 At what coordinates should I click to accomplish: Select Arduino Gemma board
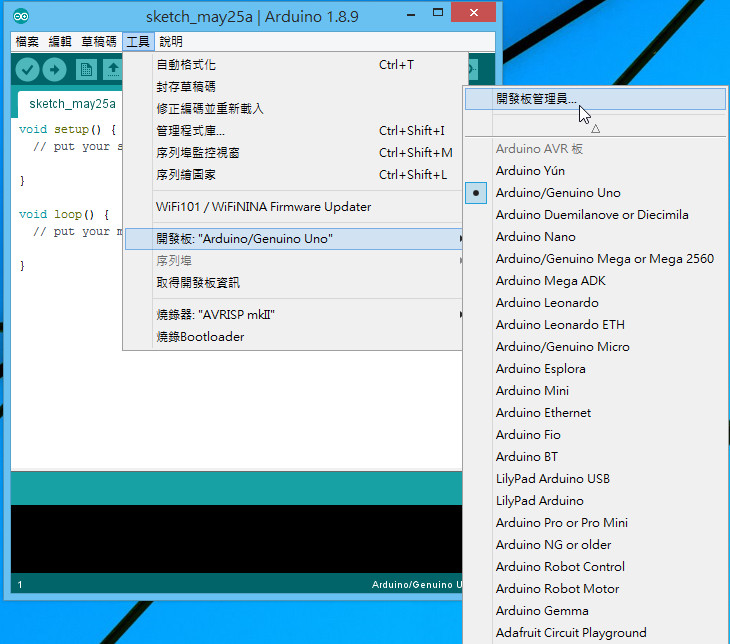tap(595, 610)
